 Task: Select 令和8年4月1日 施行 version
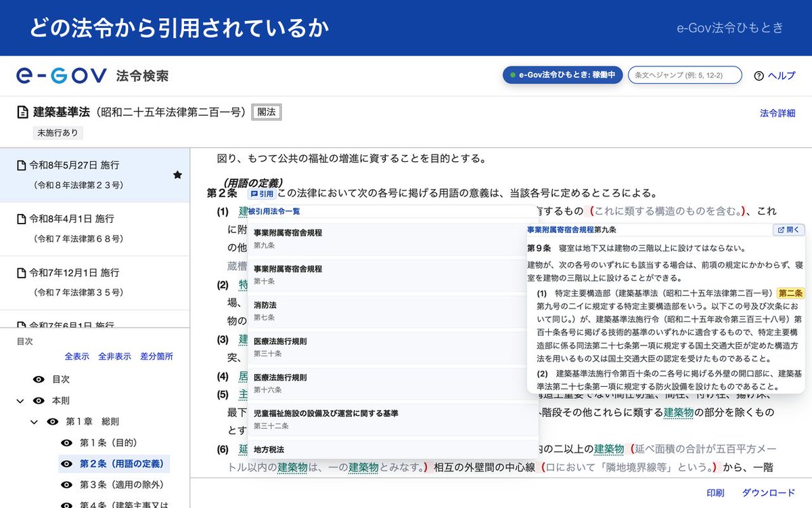coord(95,229)
